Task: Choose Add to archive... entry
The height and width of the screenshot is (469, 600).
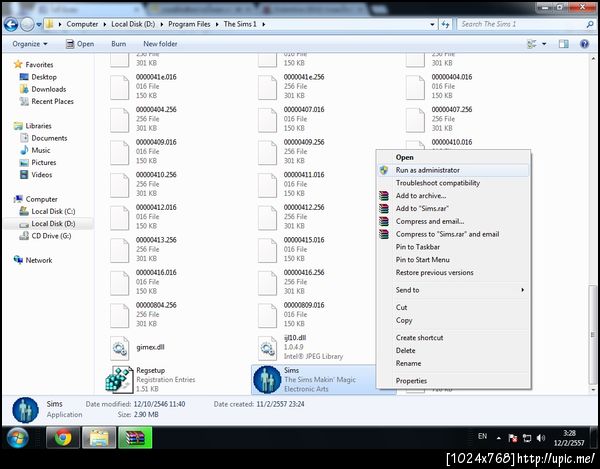Action: coord(453,196)
